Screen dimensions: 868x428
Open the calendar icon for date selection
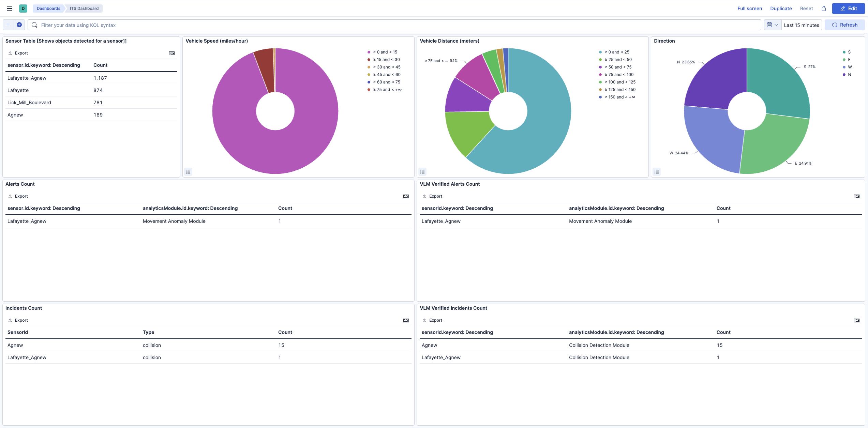point(770,25)
